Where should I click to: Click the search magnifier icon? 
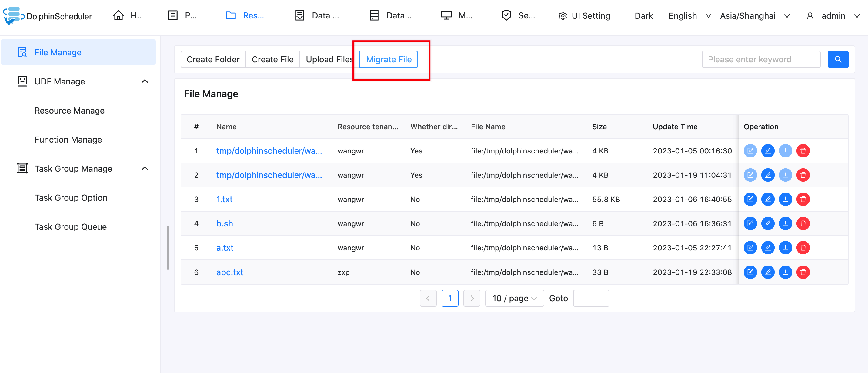pyautogui.click(x=838, y=59)
